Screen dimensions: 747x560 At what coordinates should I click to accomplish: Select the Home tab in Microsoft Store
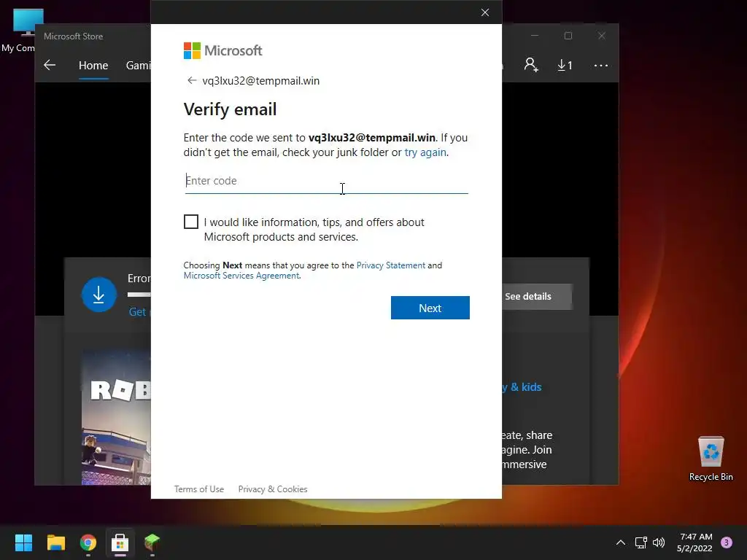pos(93,65)
